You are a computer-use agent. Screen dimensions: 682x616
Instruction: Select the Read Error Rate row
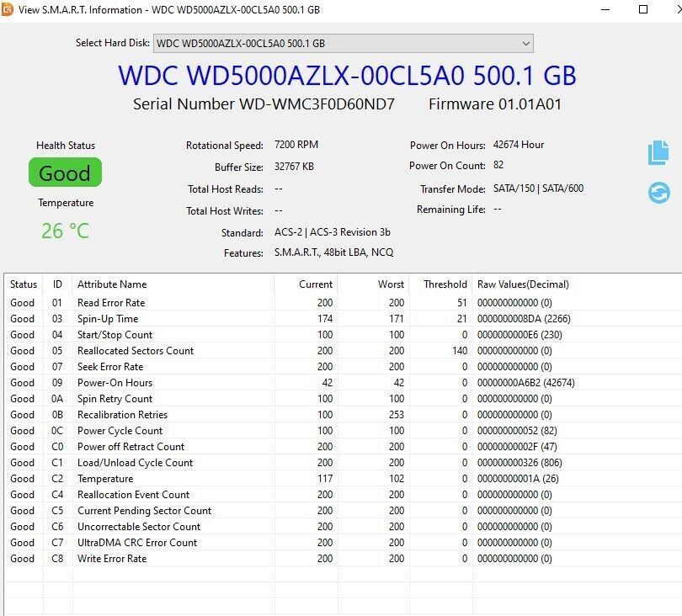coord(343,303)
